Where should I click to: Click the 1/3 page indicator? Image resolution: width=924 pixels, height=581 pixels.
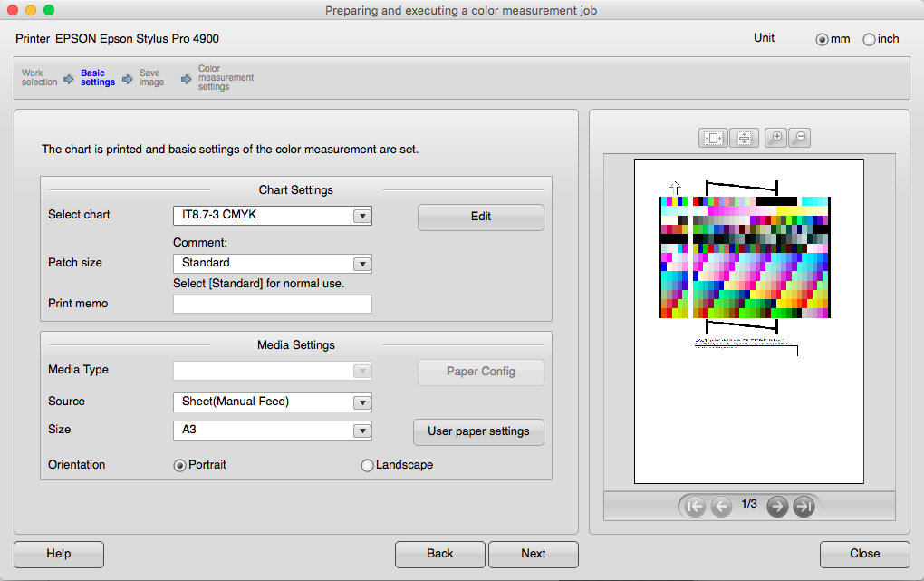[749, 504]
